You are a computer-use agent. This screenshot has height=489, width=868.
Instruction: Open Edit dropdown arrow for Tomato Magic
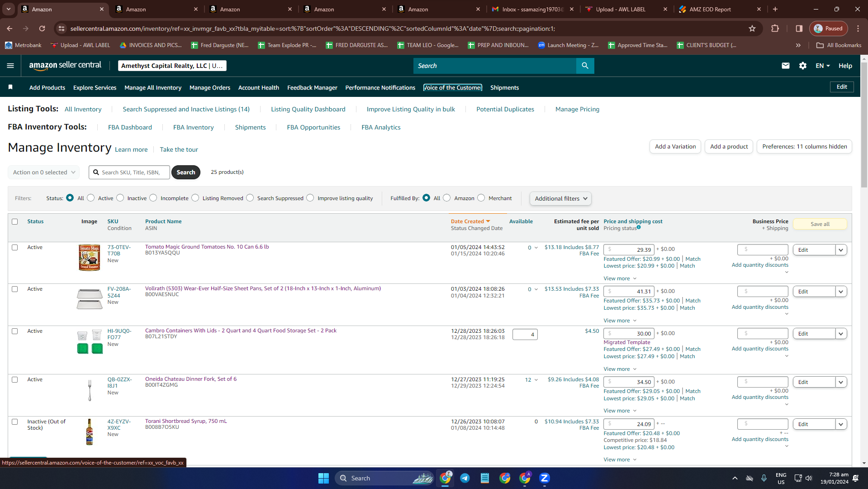(x=841, y=250)
